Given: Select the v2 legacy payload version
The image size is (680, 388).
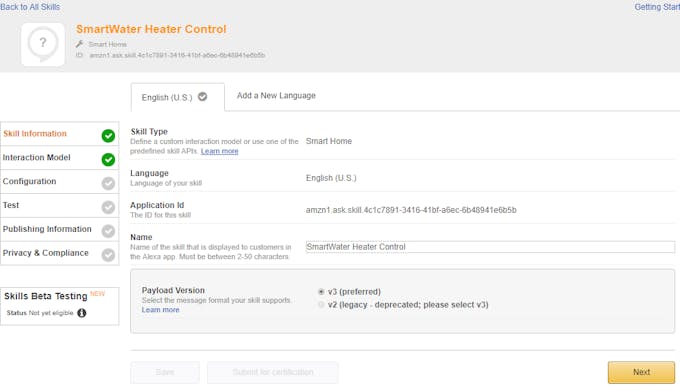Looking at the screenshot, I should (321, 305).
